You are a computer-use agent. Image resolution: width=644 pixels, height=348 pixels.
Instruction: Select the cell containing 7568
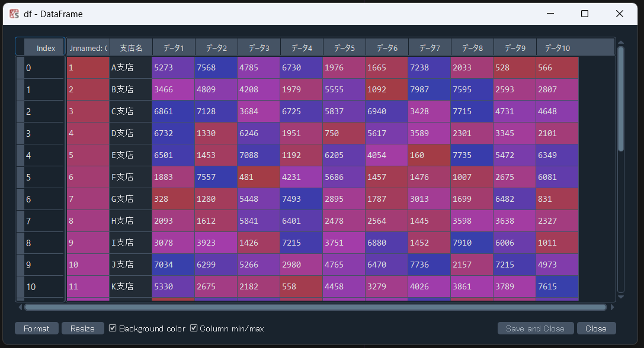[216, 68]
